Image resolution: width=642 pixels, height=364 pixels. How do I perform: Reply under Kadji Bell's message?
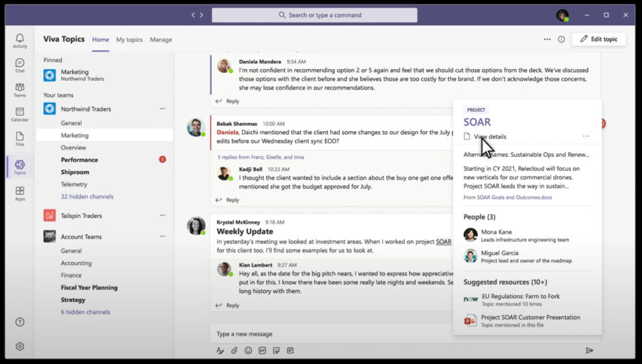[x=228, y=200]
